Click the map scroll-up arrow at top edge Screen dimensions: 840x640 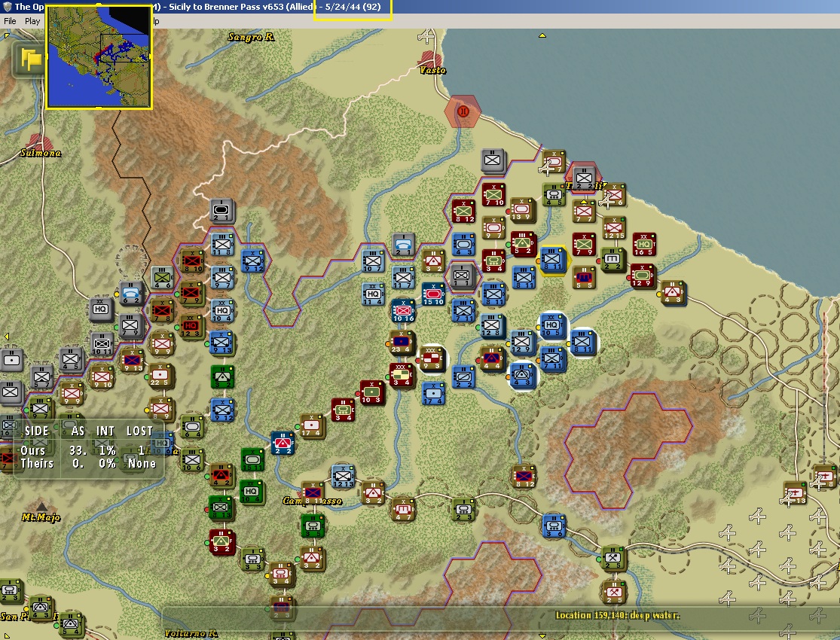click(x=542, y=35)
